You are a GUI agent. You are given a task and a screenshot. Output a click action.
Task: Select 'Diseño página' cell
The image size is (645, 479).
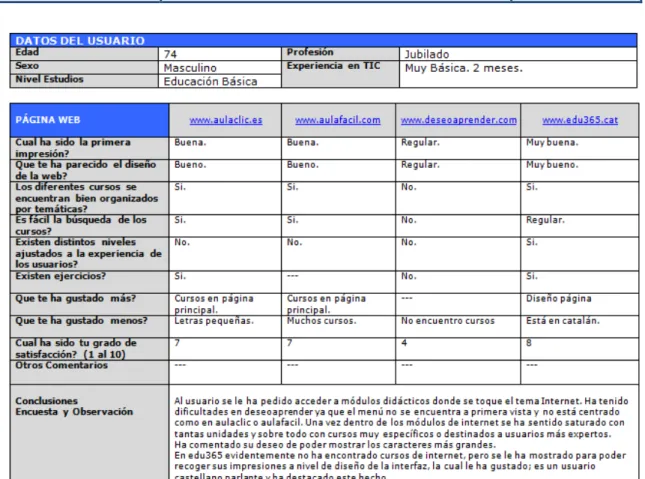558,298
